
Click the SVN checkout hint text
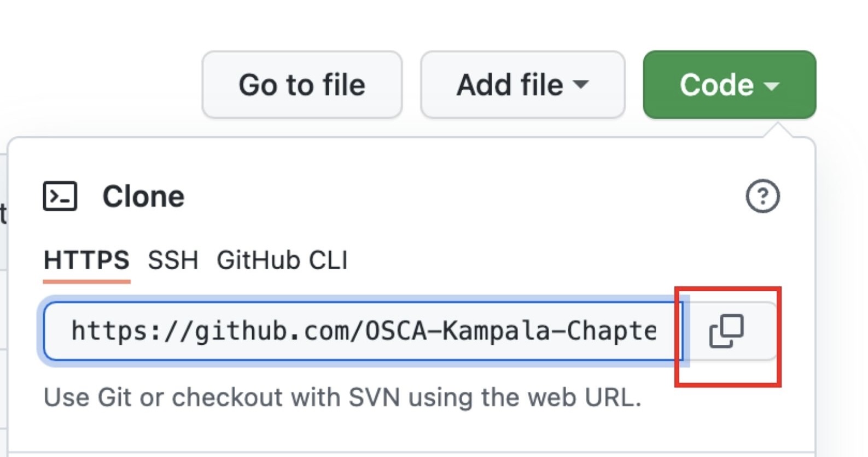click(x=343, y=397)
